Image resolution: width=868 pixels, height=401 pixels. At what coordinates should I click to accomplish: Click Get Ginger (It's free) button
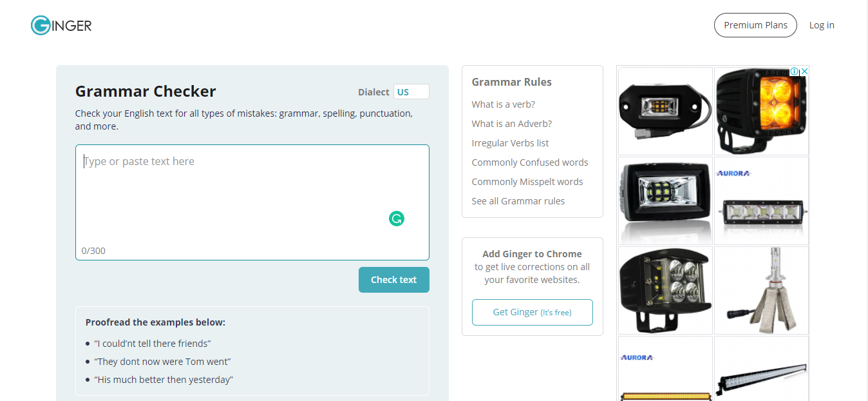533,312
